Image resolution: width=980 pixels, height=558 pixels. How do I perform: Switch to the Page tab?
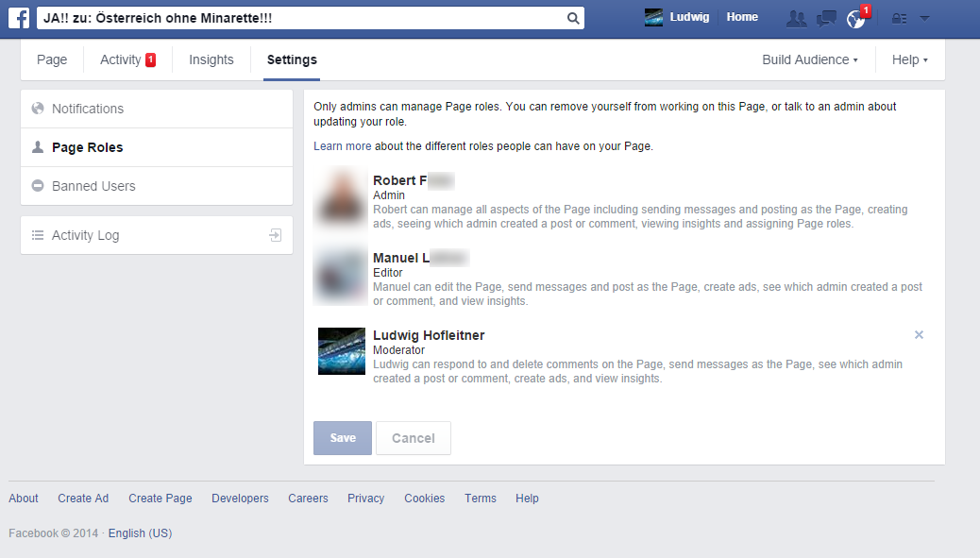click(x=52, y=59)
